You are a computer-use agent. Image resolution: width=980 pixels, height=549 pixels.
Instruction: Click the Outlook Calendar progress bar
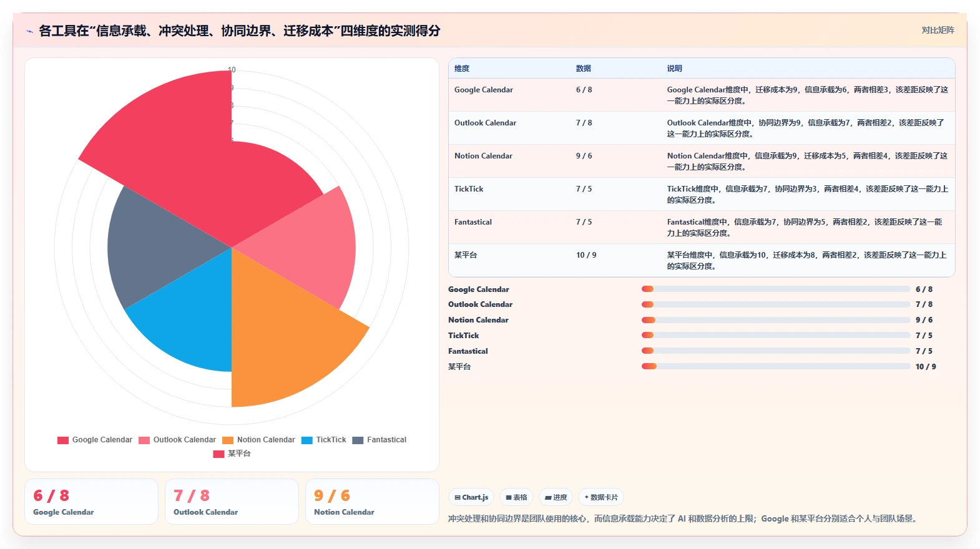(x=776, y=304)
